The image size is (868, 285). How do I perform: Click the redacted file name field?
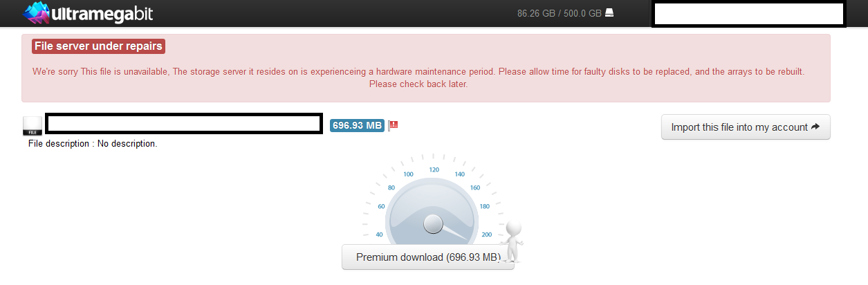(183, 124)
